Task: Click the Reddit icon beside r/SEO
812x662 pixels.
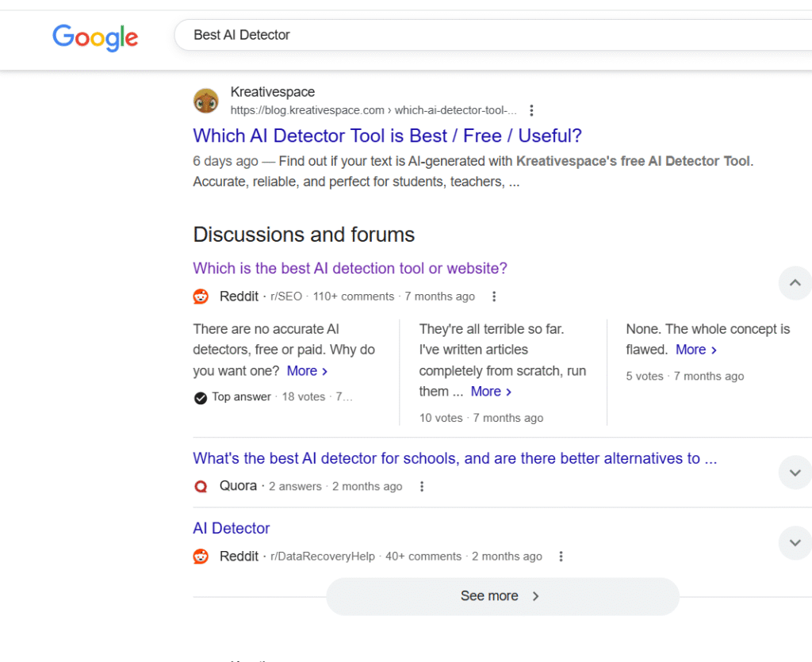Action: pos(201,296)
